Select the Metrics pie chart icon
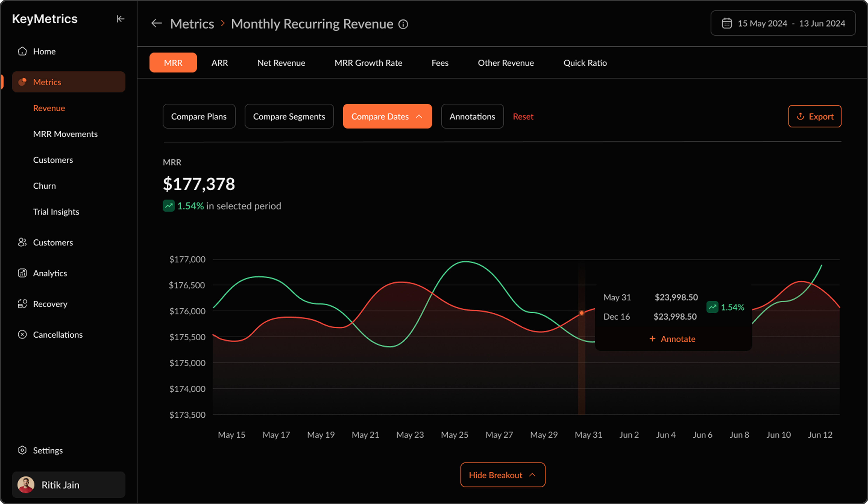 [22, 82]
